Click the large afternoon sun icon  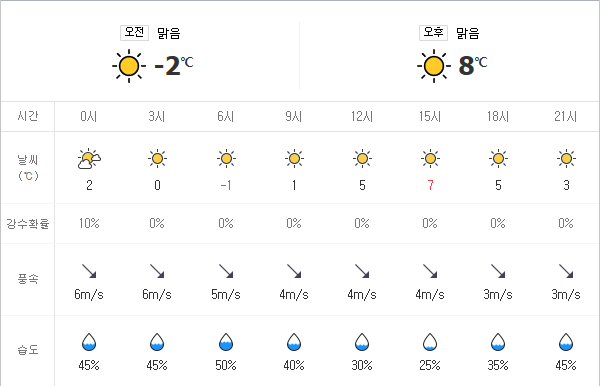coord(434,66)
